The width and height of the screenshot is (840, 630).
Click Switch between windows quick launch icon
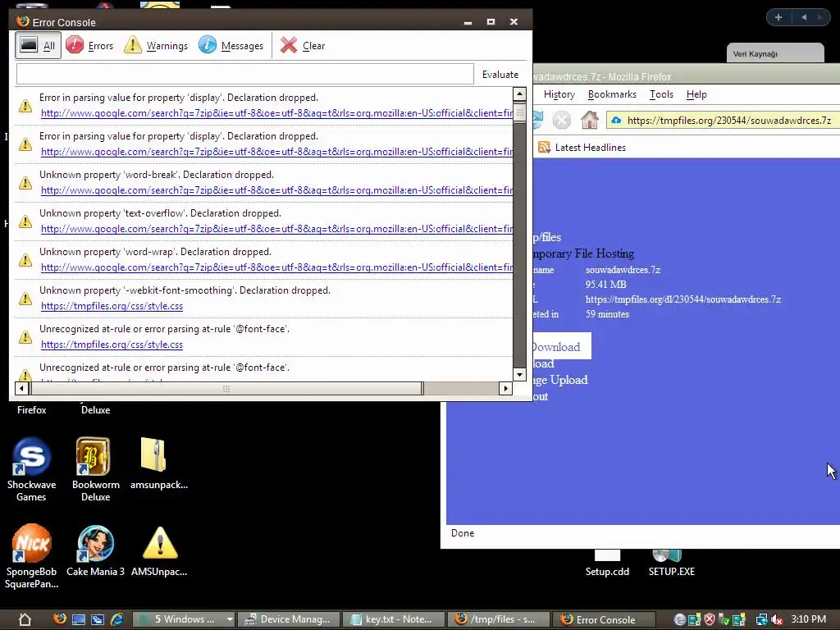click(x=98, y=620)
